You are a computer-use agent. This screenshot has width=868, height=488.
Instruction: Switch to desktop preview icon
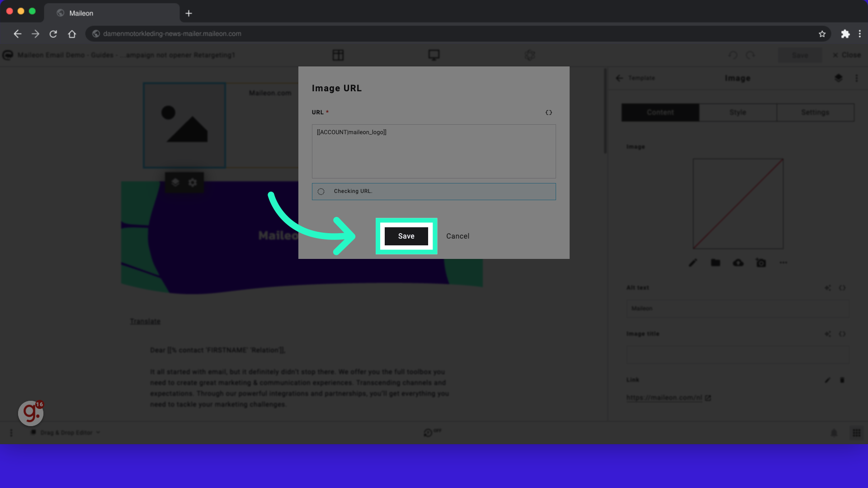coord(434,55)
